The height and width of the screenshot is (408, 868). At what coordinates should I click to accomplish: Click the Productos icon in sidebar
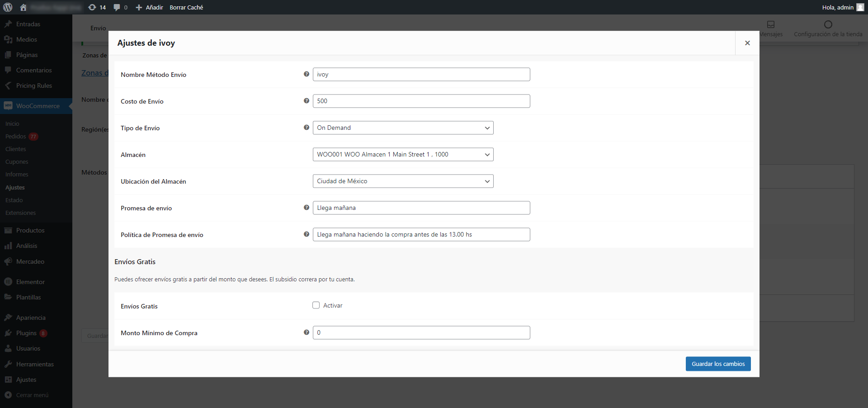coord(8,230)
